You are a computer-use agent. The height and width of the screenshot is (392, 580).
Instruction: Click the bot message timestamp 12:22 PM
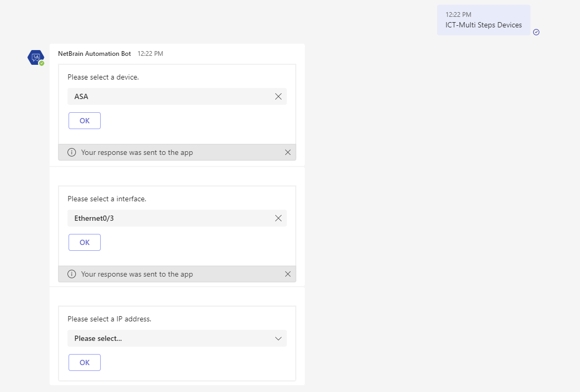click(150, 54)
